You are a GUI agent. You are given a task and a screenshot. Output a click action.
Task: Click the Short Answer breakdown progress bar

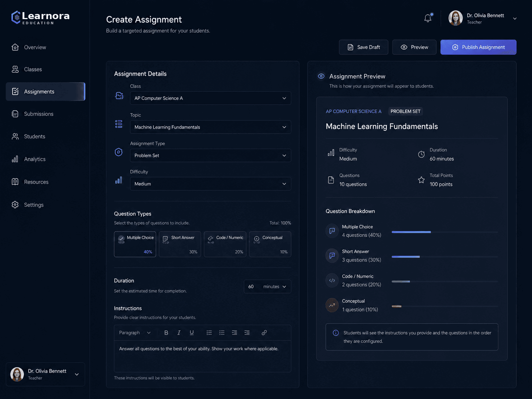445,256
